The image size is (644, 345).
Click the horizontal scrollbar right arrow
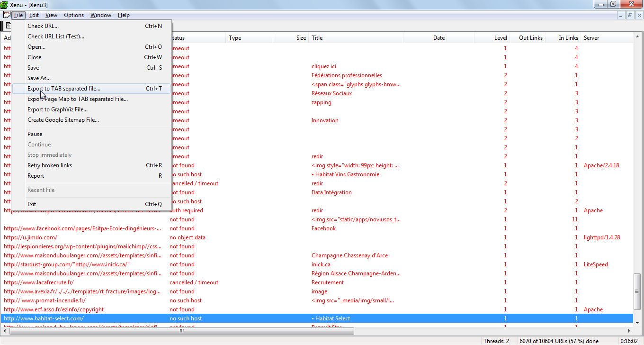tap(629, 331)
